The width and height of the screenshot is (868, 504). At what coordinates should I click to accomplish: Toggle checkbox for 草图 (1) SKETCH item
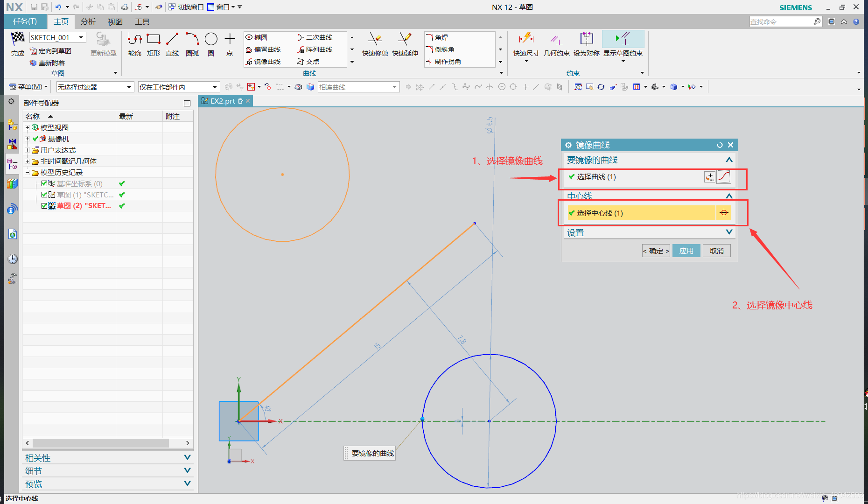coord(44,195)
